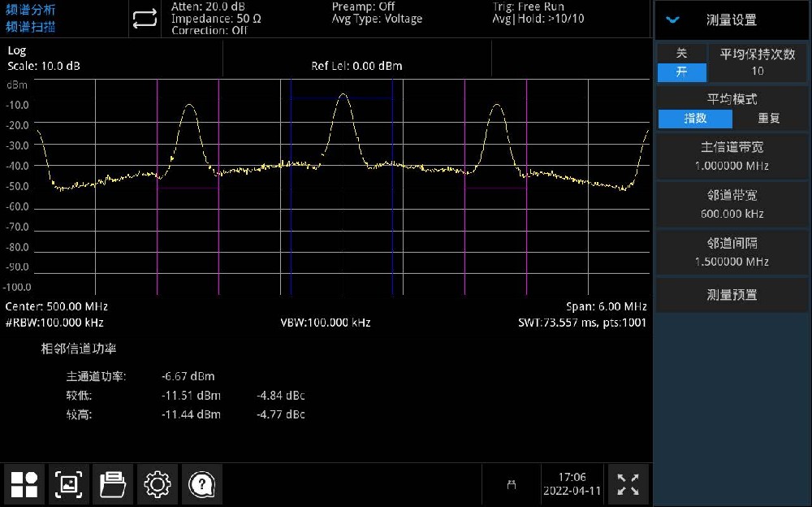812x507 pixels.
Task: Select the 指数 average mode
Action: (x=695, y=119)
